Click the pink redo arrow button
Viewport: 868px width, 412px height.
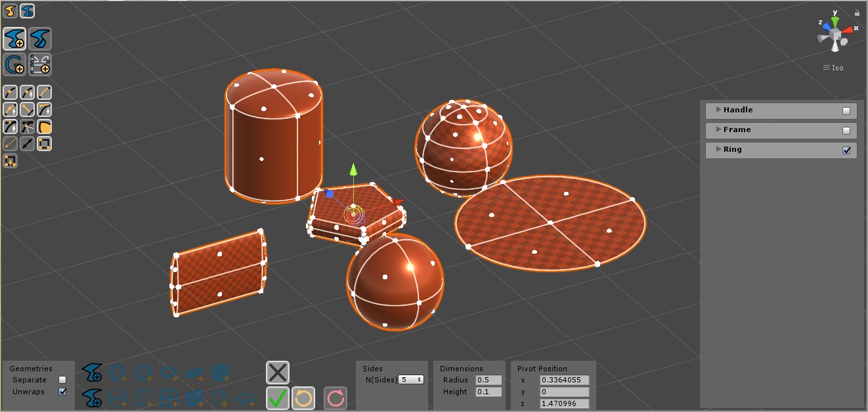click(x=336, y=398)
